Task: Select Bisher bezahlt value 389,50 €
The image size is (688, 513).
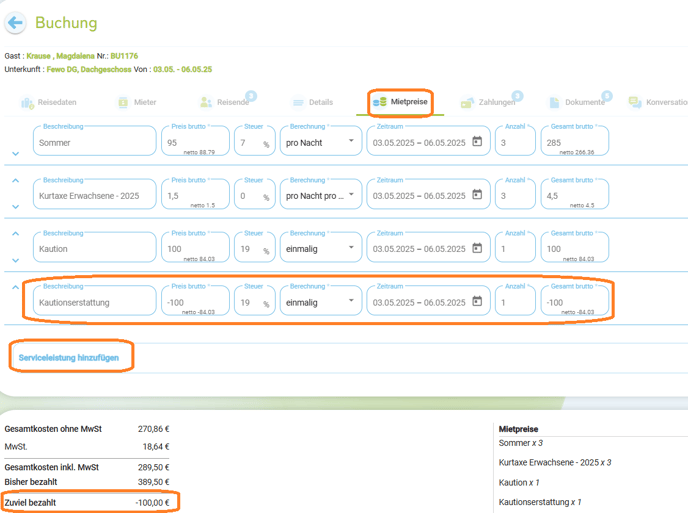Action: click(x=154, y=482)
